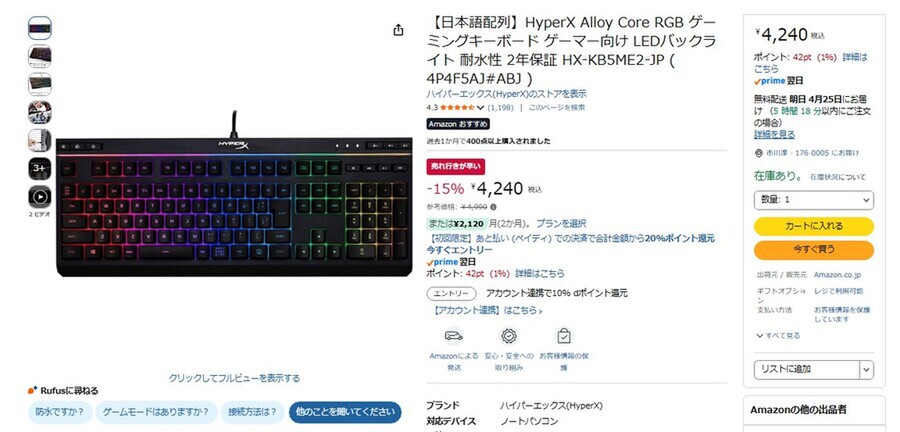Select the 3+ more images thumbnail
The image size is (900, 432).
coord(40,169)
